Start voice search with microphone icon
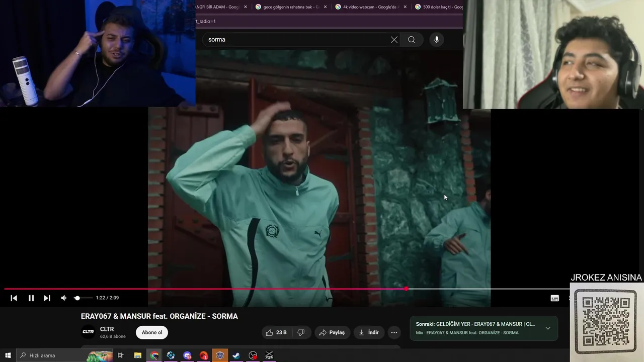The height and width of the screenshot is (362, 644). pyautogui.click(x=437, y=40)
